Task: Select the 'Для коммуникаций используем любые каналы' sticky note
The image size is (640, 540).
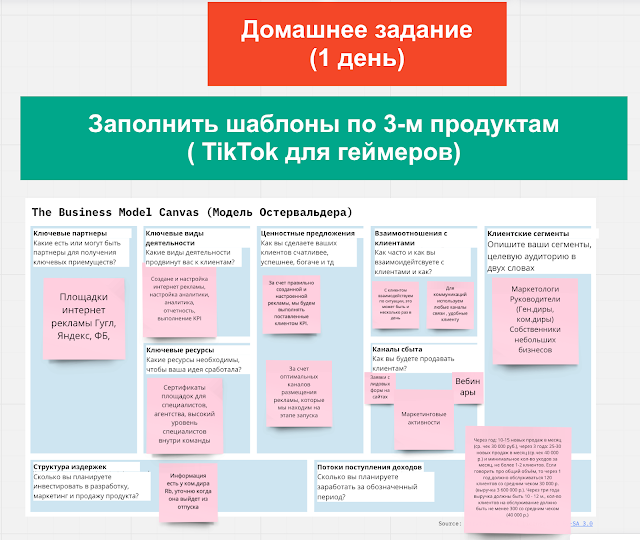Action: tap(450, 305)
